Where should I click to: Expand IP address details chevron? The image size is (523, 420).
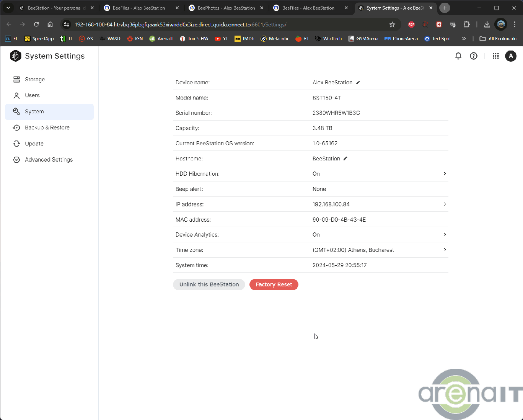click(x=445, y=204)
